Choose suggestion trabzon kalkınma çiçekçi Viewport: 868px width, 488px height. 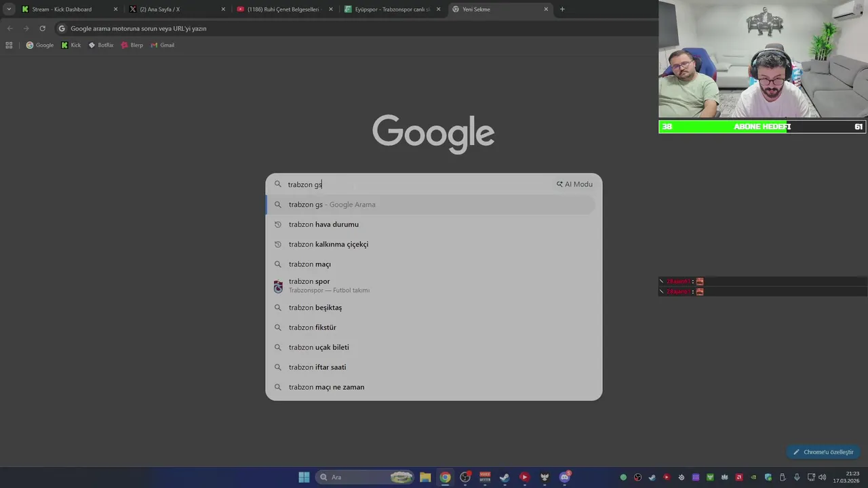(431, 244)
